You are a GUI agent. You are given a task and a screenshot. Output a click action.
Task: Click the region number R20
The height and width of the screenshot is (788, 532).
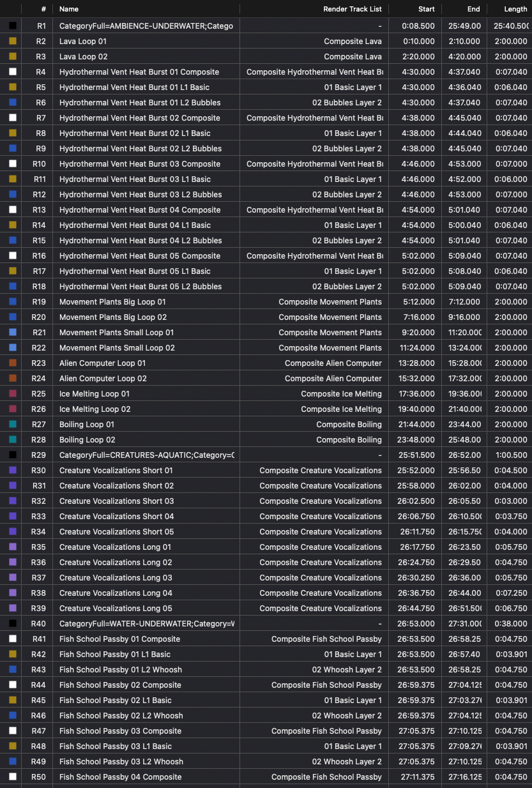tap(39, 317)
